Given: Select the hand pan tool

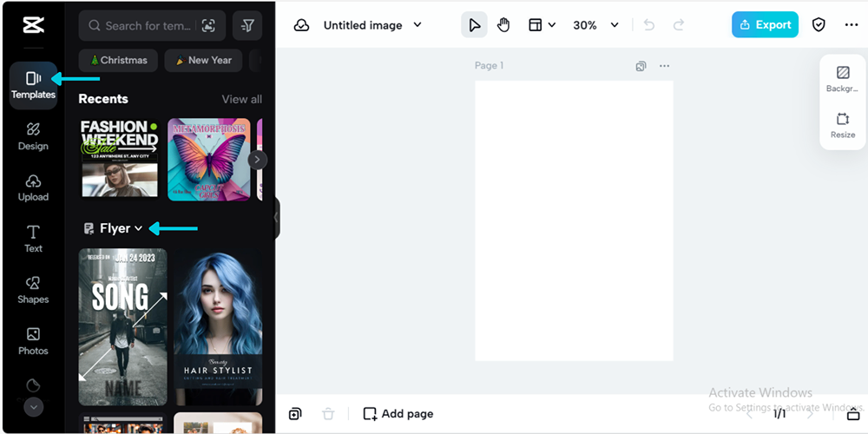Looking at the screenshot, I should point(503,25).
